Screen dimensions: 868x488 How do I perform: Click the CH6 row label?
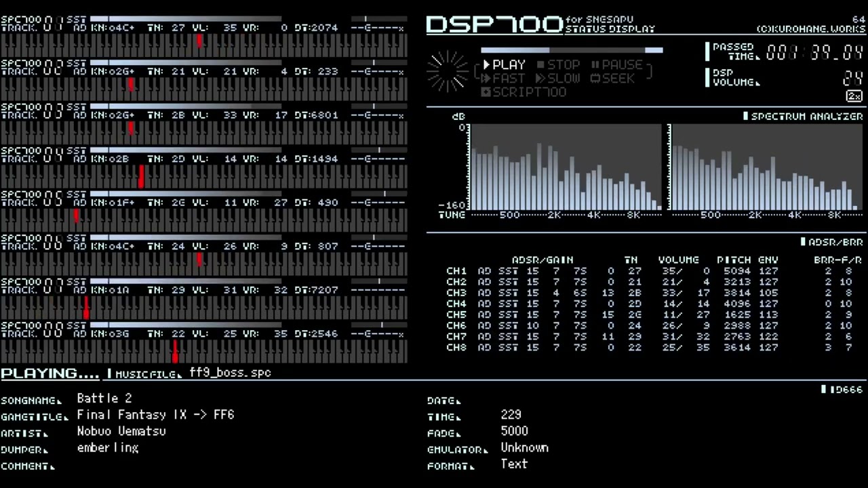[456, 325]
